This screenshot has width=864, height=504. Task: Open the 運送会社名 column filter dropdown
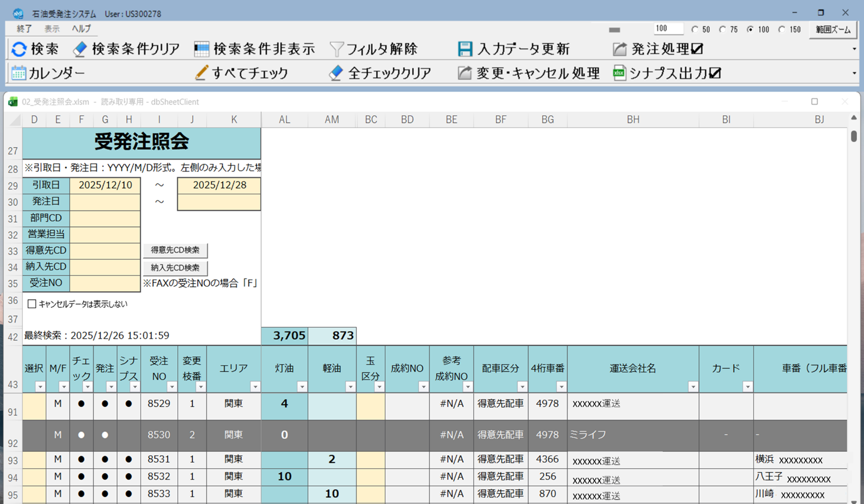(693, 387)
